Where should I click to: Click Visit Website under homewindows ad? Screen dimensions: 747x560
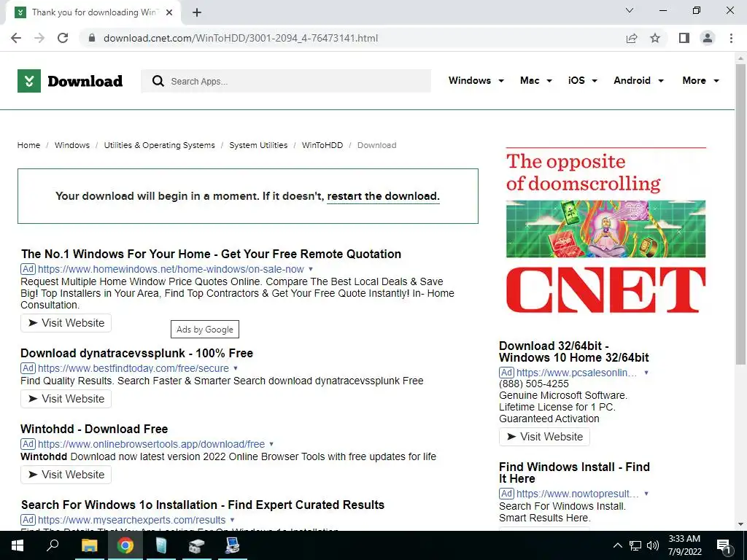point(66,323)
